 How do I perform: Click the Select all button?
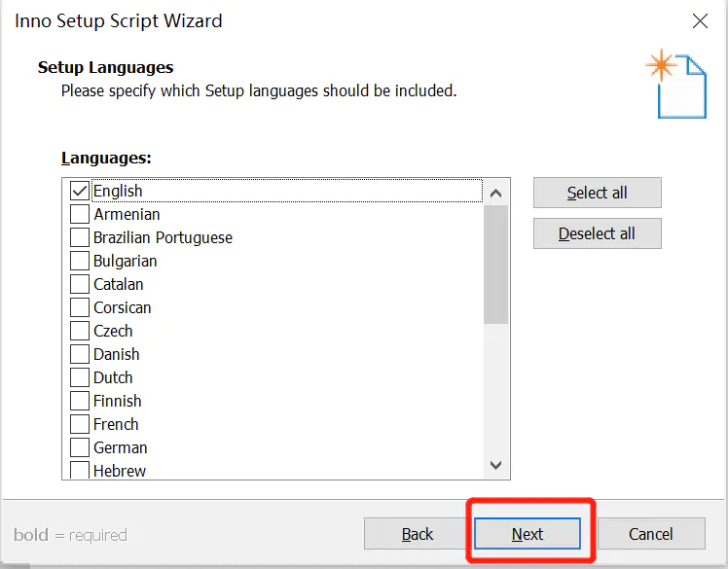[x=597, y=193]
